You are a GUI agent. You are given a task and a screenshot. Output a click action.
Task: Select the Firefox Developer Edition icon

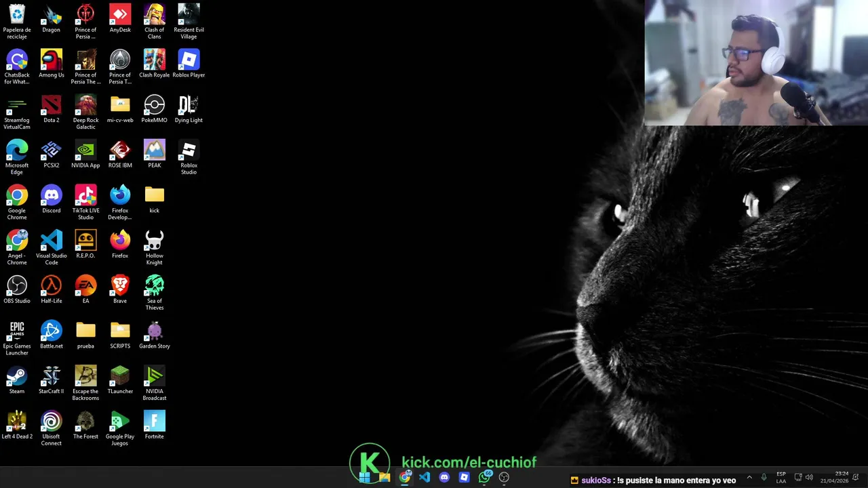click(120, 203)
